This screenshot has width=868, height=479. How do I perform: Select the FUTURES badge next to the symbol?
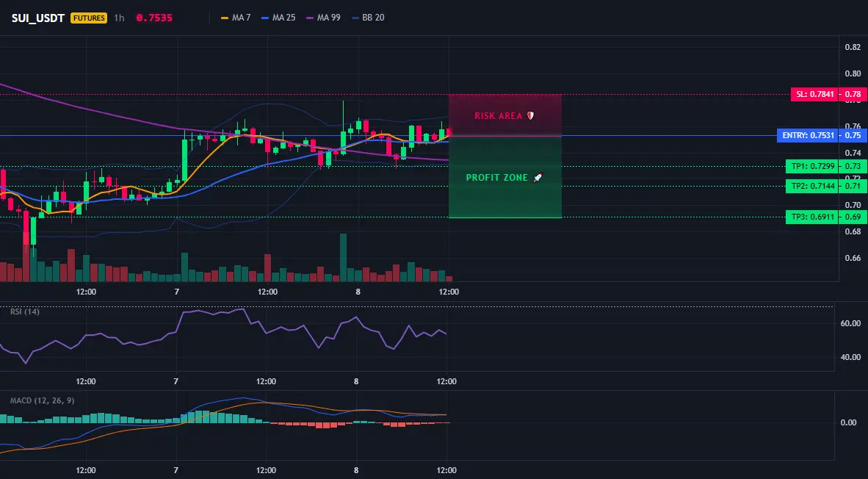click(x=89, y=18)
